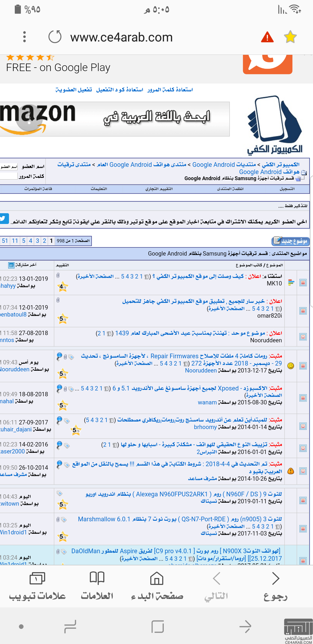The height and width of the screenshot is (644, 313).
Task: Open Nooruddeen profile under Repair Firmwares thread
Action: (x=201, y=371)
